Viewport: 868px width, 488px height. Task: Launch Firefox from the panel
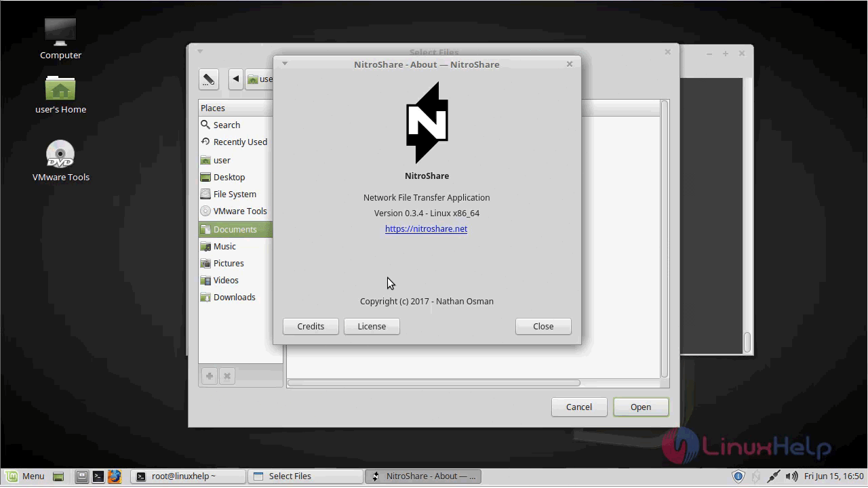click(114, 476)
